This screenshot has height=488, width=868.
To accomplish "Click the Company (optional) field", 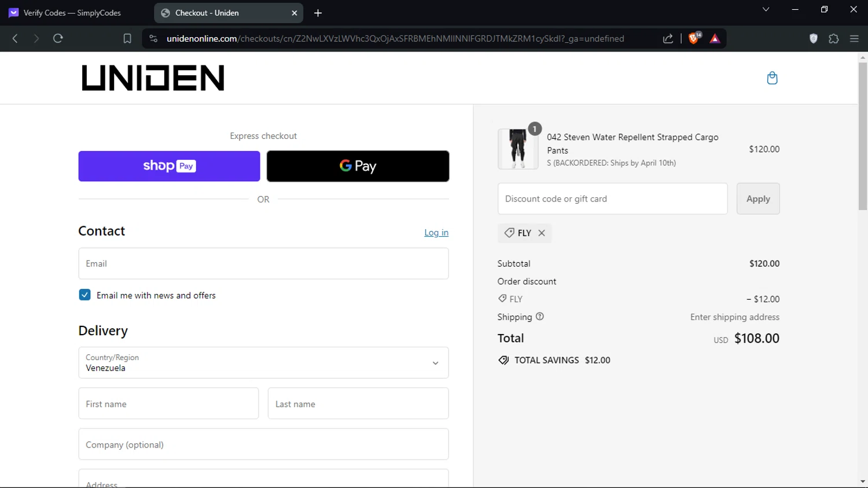I will coord(263,444).
